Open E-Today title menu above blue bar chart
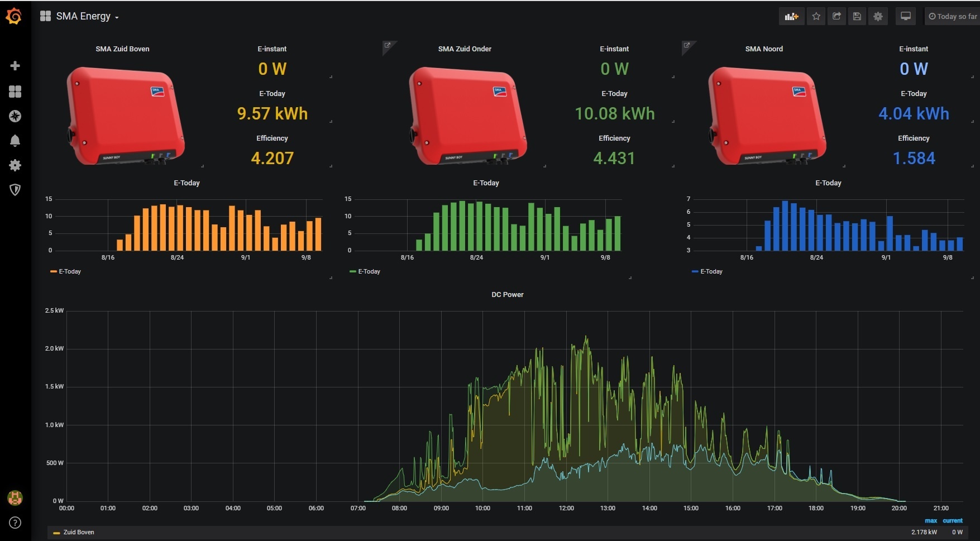980x541 pixels. [828, 183]
